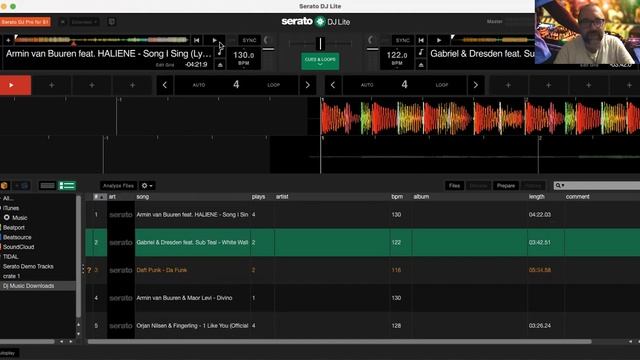
Task: Open TIDAL in the sidebar
Action: 11,257
